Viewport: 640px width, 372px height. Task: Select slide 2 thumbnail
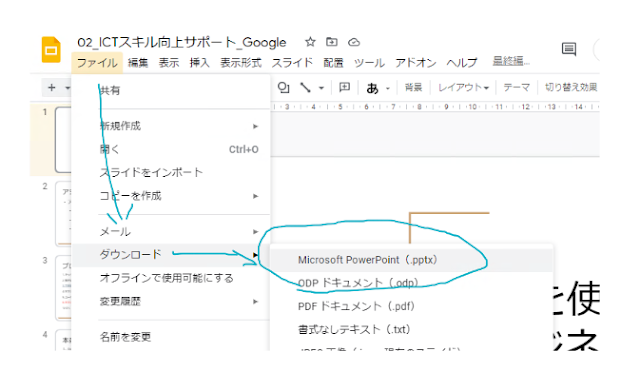63,214
